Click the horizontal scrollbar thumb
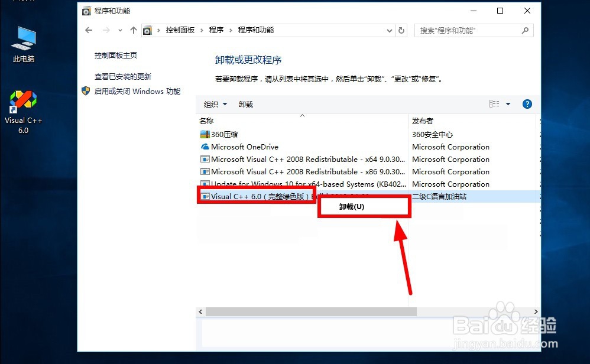Viewport: 590px width, 364px height. pos(311,311)
